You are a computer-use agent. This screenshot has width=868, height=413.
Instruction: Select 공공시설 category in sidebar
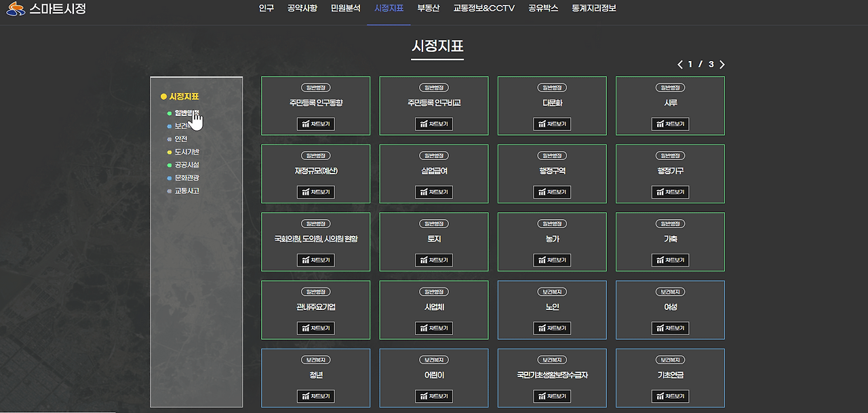click(x=186, y=165)
